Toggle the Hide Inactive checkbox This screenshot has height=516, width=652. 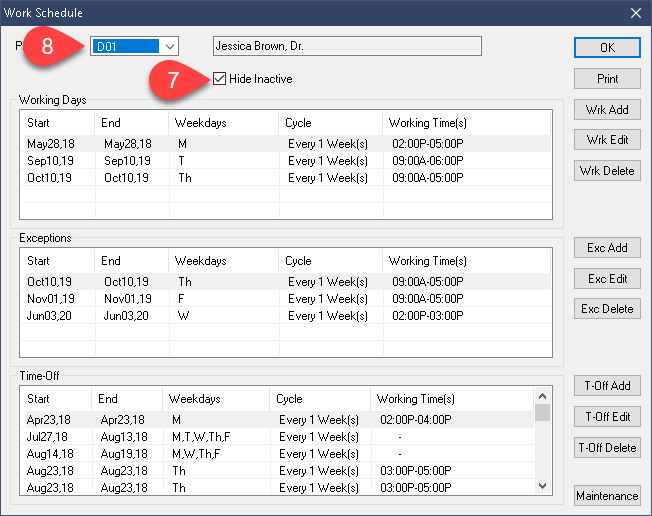tap(219, 79)
